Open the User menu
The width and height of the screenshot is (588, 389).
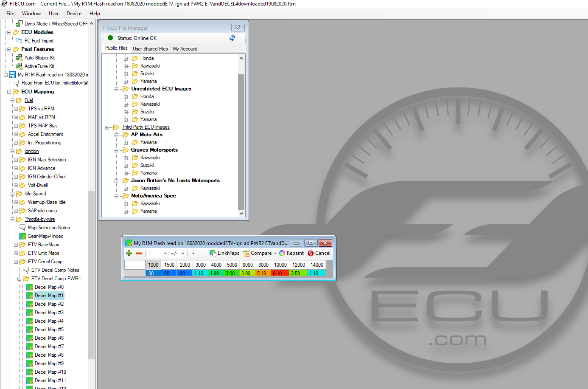[x=53, y=14]
